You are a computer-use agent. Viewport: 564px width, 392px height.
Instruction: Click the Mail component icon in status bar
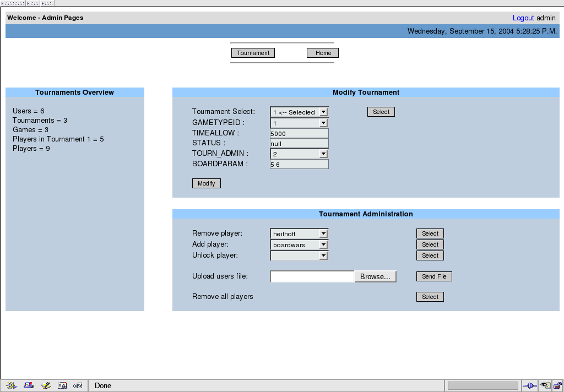[x=29, y=385]
